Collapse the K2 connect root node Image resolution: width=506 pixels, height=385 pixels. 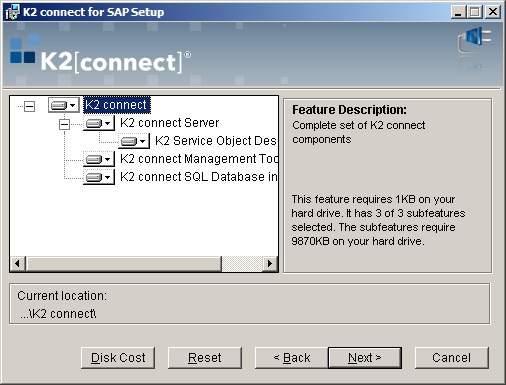(x=29, y=107)
